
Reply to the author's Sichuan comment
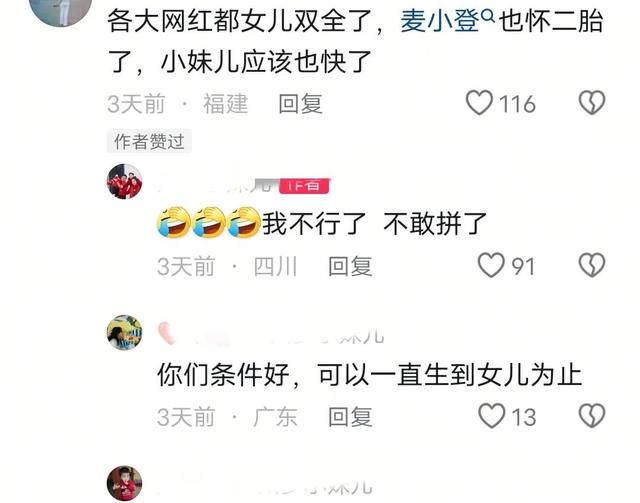point(350,266)
